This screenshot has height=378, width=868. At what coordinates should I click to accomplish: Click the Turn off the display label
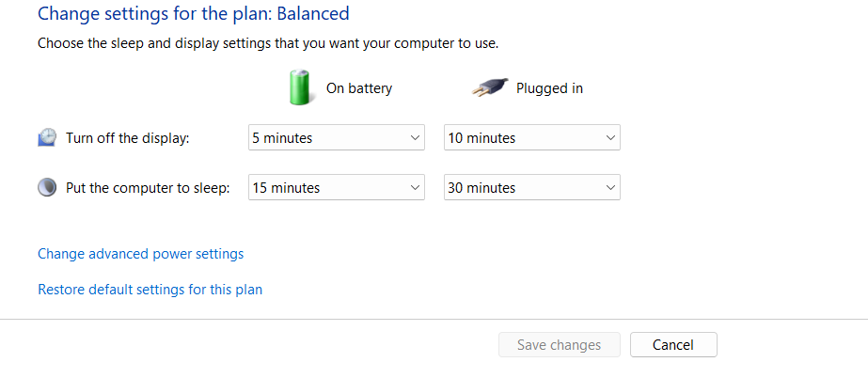(x=128, y=138)
